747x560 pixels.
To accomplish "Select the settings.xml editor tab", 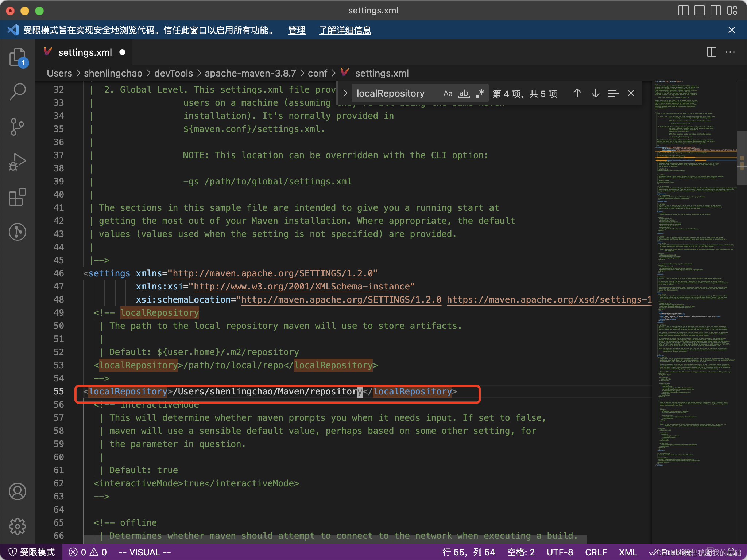I will click(85, 52).
